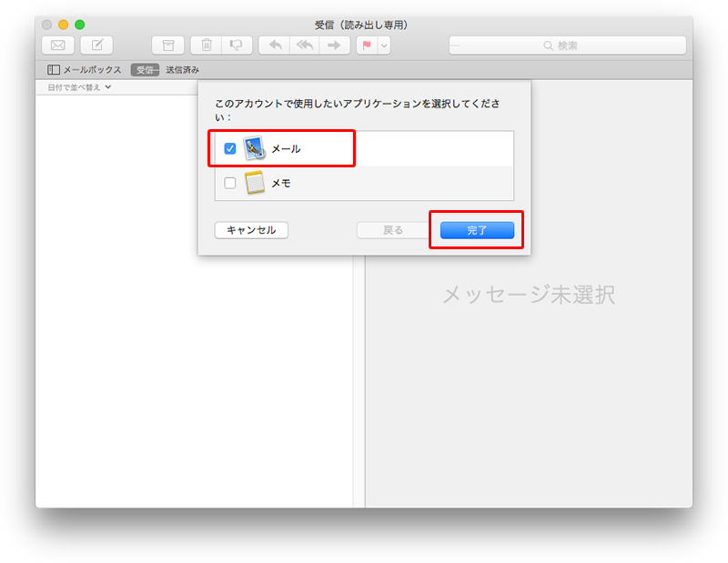Uncheck the メール checkbox
Viewport: 728px width, 563px height.
click(230, 148)
